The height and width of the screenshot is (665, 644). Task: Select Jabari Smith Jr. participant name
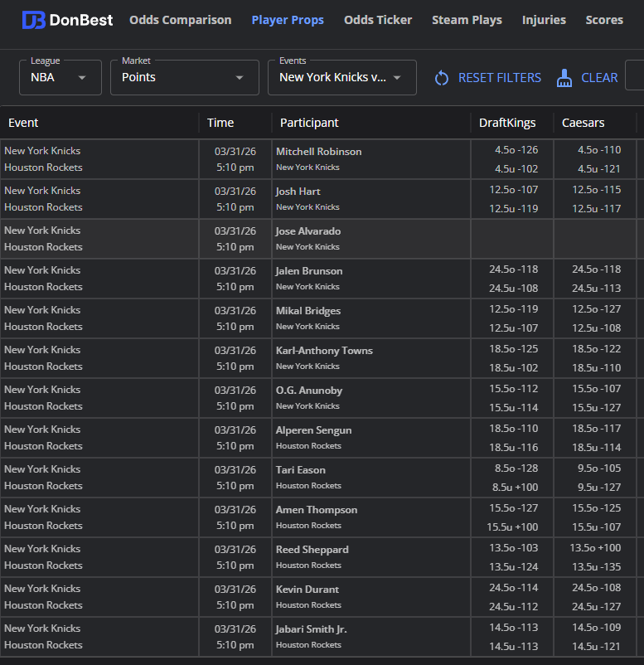point(312,629)
